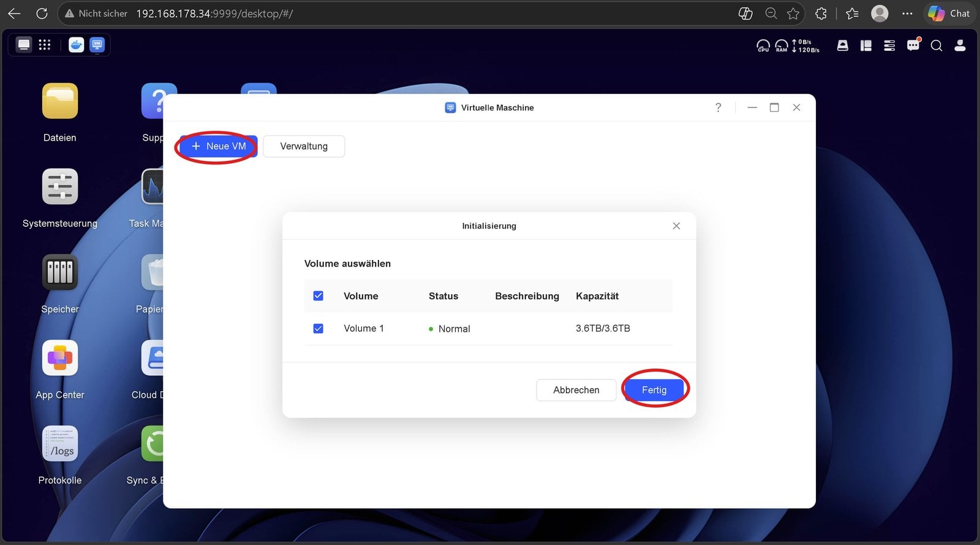Viewport: 980px width, 545px height.
Task: Open the Papierkorb trash icon
Action: pyautogui.click(x=153, y=272)
